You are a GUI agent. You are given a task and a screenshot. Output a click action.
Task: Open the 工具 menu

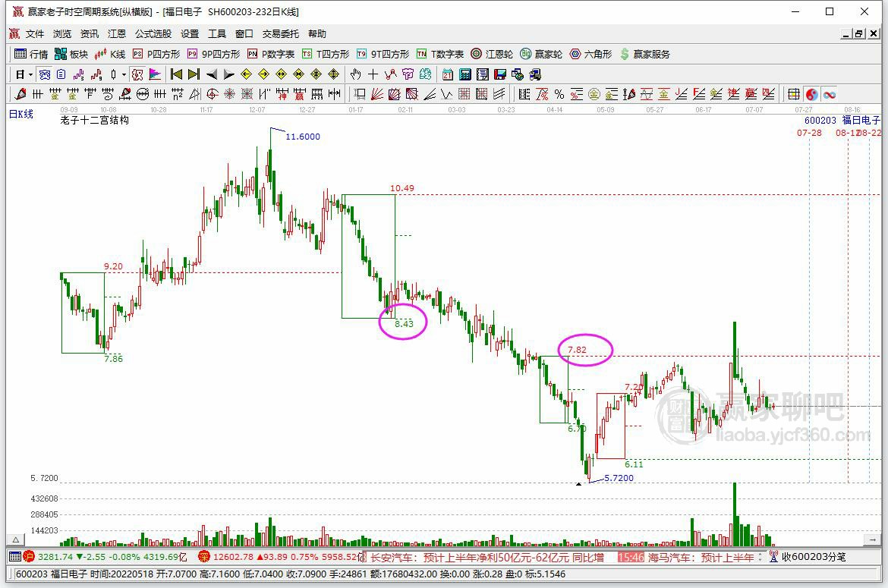point(217,34)
